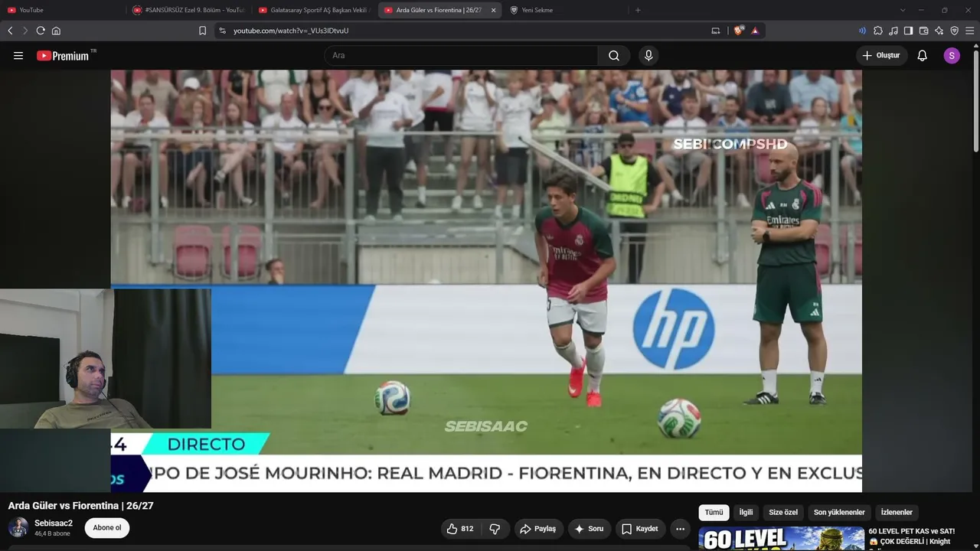Image resolution: width=980 pixels, height=551 pixels.
Task: Open Sebisaac2 channel avatar
Action: [18, 527]
